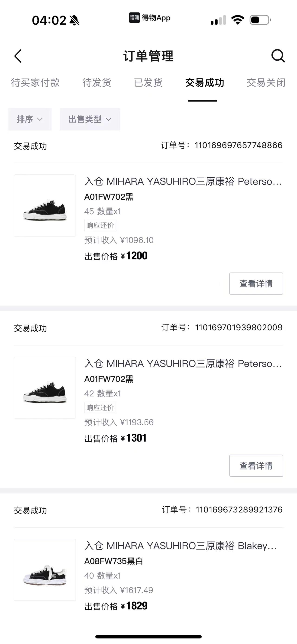Tap the 得物App logo in status bar
The width and height of the screenshot is (297, 644).
[x=150, y=18]
